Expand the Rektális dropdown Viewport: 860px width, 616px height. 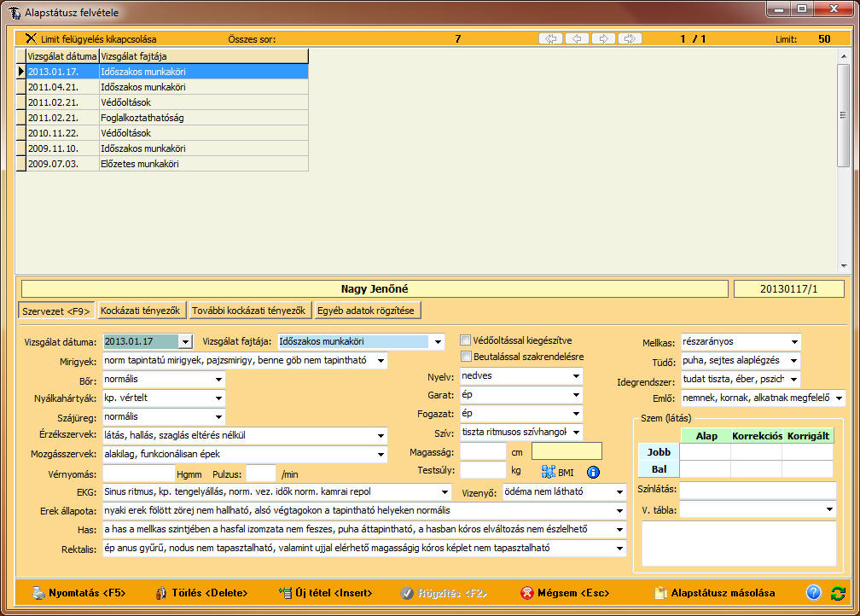click(x=619, y=548)
